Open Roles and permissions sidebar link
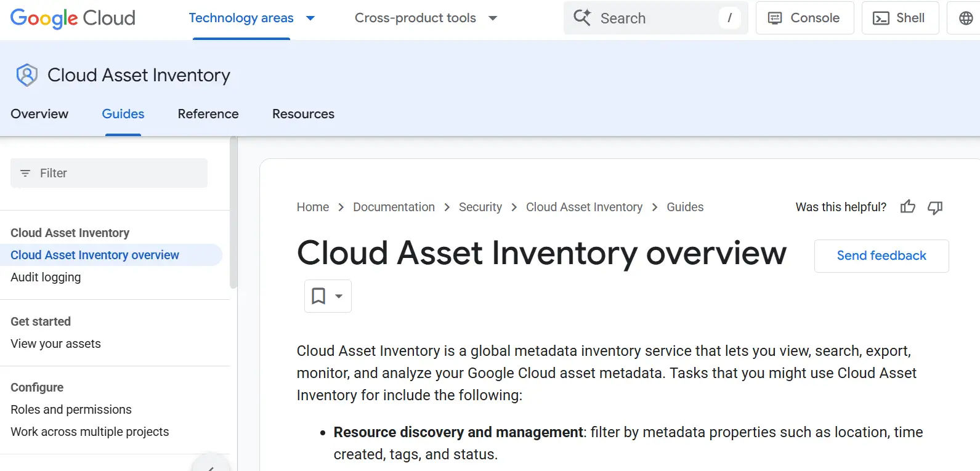980x471 pixels. pyautogui.click(x=71, y=409)
